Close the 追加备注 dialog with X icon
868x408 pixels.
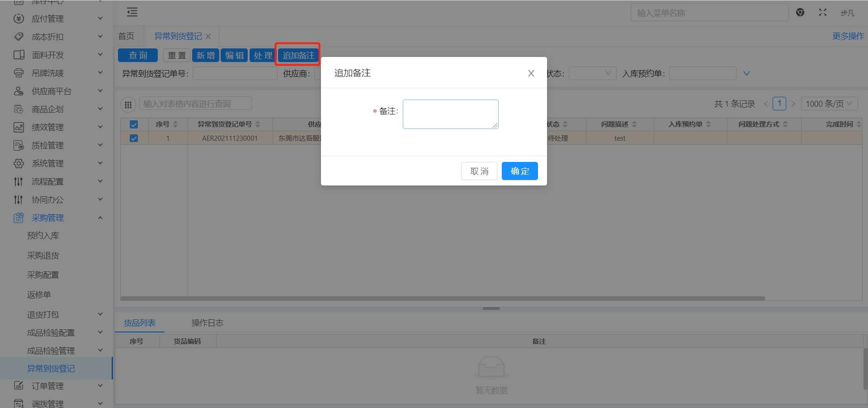point(531,73)
